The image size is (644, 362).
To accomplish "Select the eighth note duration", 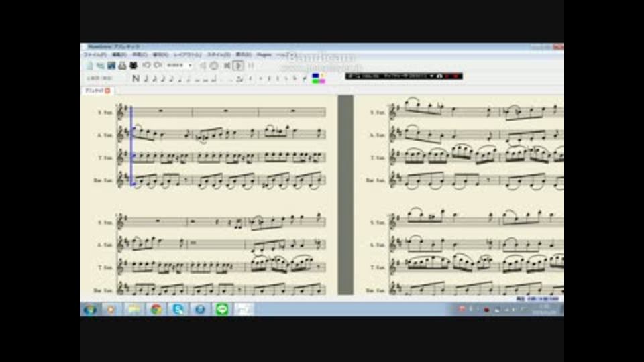I will [x=171, y=79].
